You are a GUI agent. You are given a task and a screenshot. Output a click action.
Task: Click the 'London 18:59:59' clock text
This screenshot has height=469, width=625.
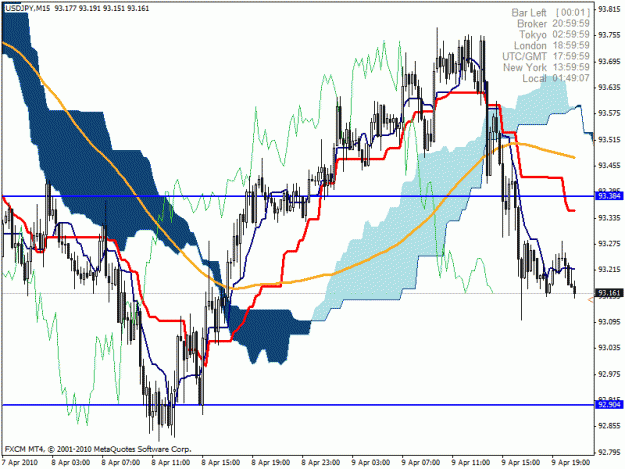[552, 45]
